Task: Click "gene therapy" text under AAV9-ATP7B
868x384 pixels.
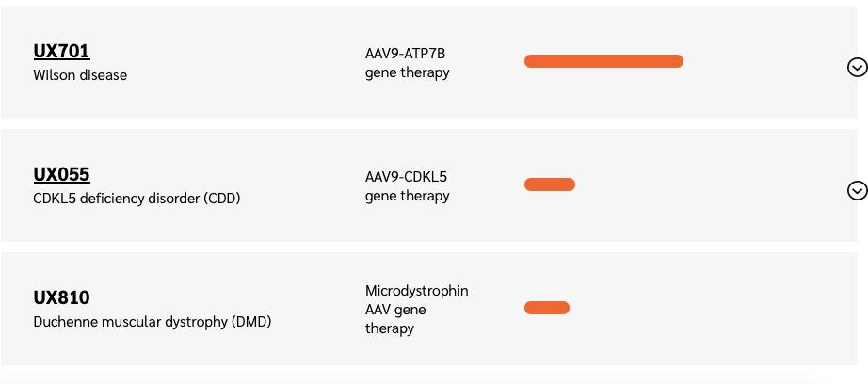Action: [x=408, y=72]
